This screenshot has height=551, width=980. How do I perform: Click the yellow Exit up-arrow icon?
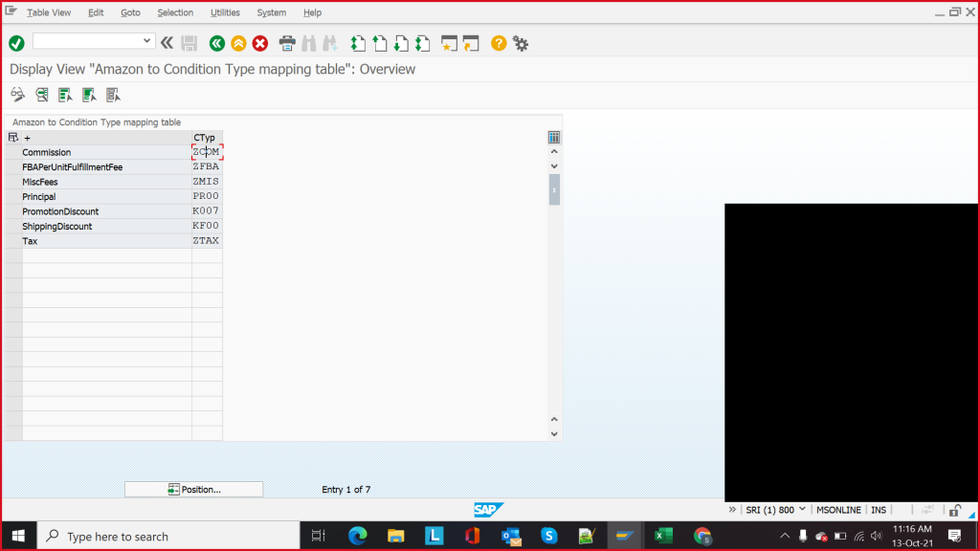[238, 43]
